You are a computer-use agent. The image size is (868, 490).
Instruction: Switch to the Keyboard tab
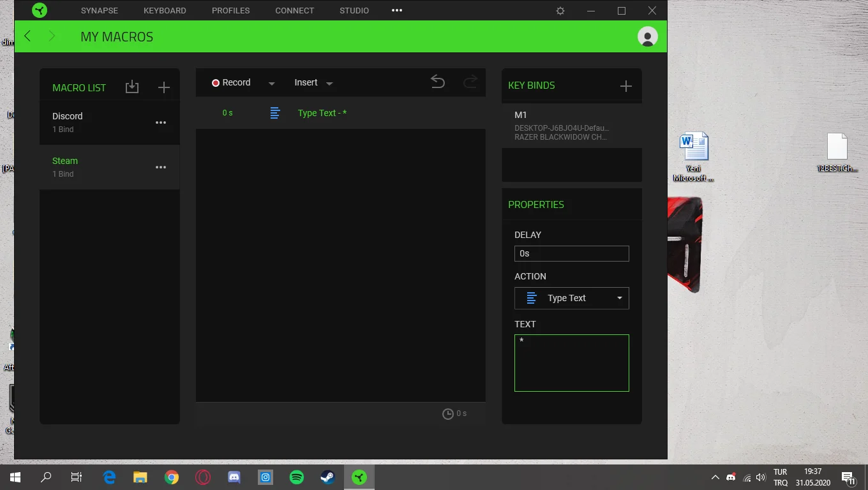[165, 10]
